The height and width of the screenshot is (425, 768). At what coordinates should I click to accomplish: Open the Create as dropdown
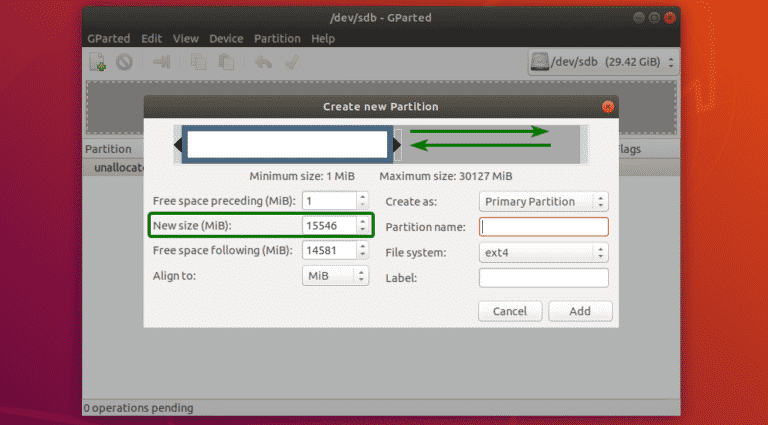pyautogui.click(x=544, y=202)
